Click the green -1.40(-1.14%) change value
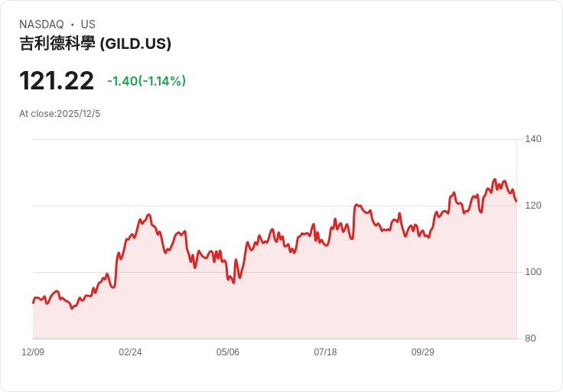This screenshot has width=563, height=392. [x=146, y=81]
